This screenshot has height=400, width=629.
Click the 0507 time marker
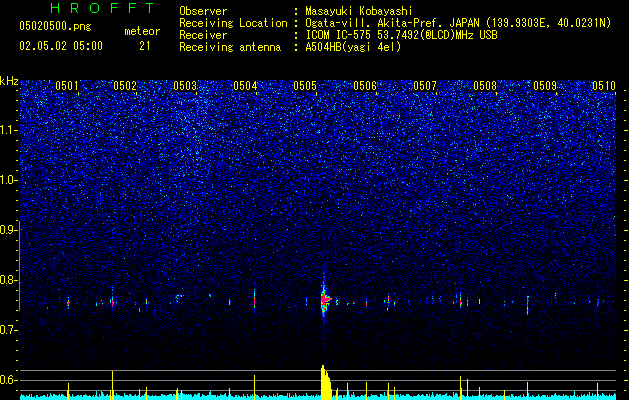(425, 85)
